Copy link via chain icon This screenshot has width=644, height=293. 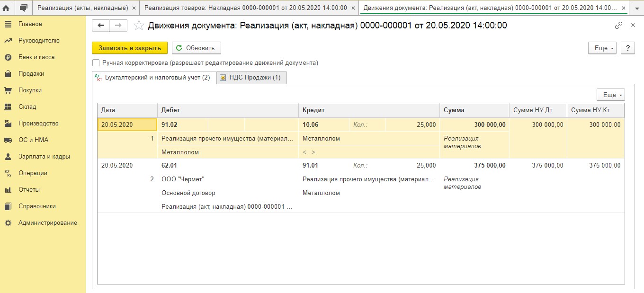click(618, 26)
